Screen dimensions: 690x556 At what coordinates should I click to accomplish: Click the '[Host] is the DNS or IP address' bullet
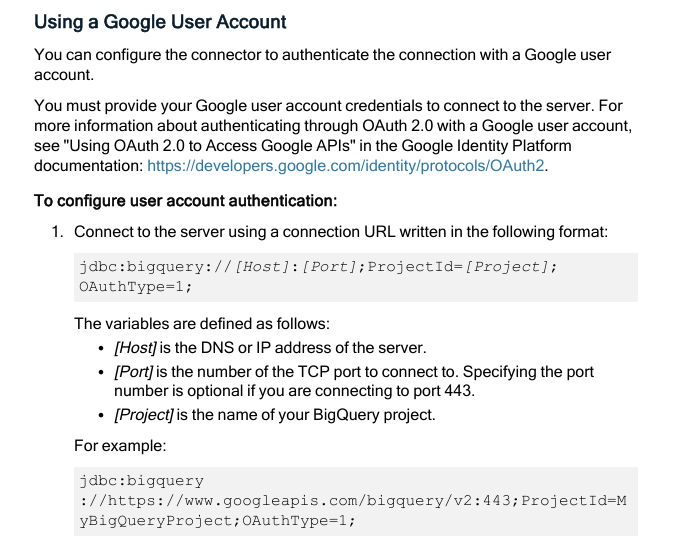pyautogui.click(x=270, y=348)
